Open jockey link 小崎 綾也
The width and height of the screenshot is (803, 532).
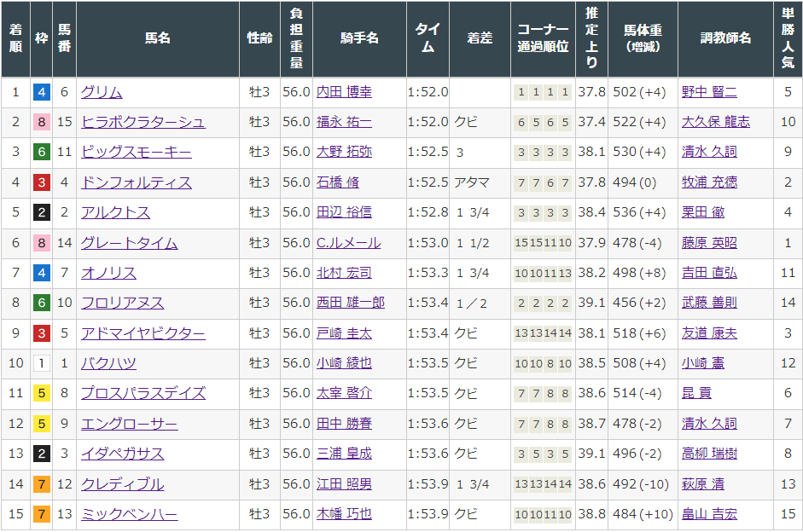pyautogui.click(x=344, y=363)
